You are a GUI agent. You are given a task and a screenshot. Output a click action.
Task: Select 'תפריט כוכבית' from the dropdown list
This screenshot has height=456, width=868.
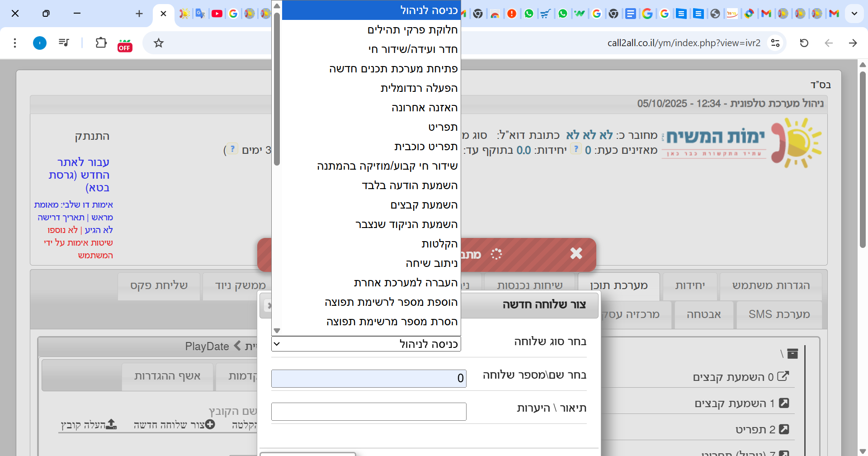[x=425, y=147]
